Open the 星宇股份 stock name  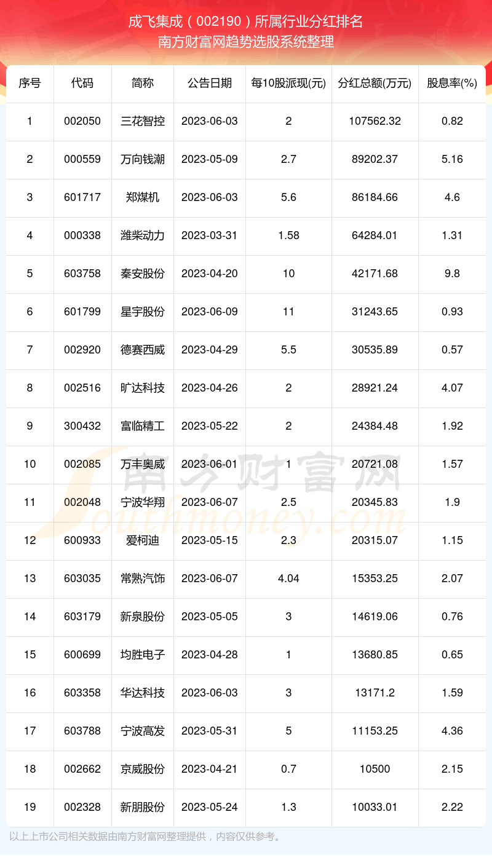(x=143, y=312)
